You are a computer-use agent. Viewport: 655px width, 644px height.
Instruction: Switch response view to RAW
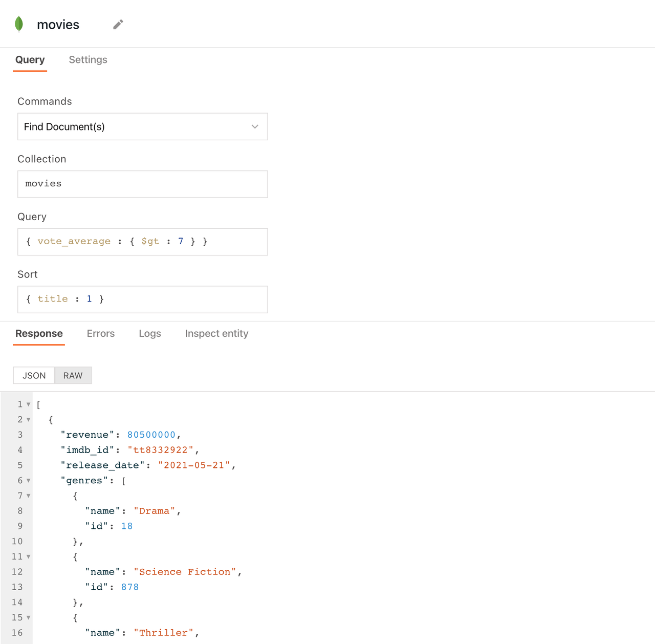pos(73,376)
